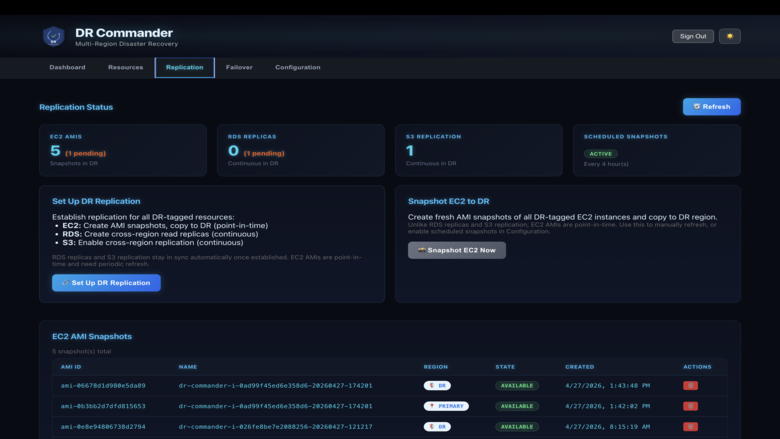Click the Set Up DR Replication heading

point(96,201)
